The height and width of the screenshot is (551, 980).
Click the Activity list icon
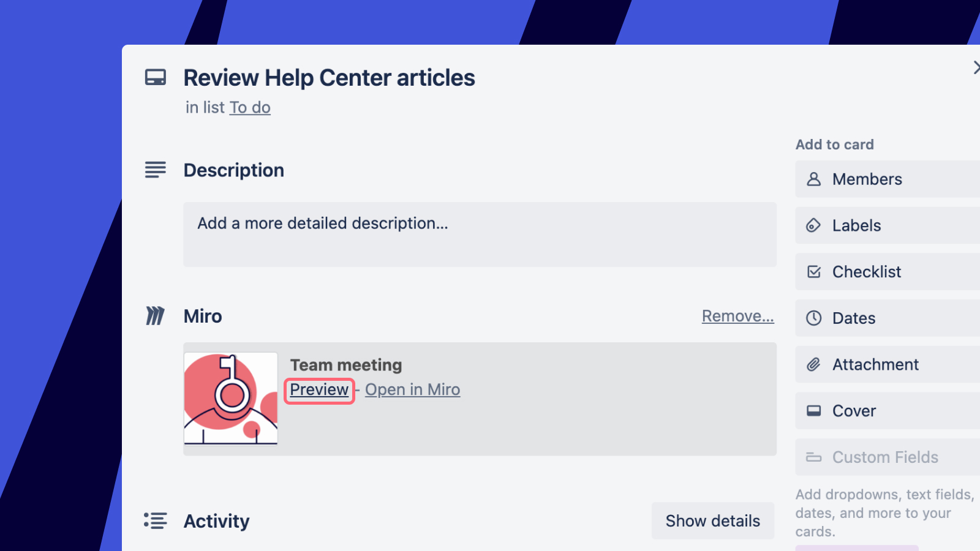pos(156,520)
